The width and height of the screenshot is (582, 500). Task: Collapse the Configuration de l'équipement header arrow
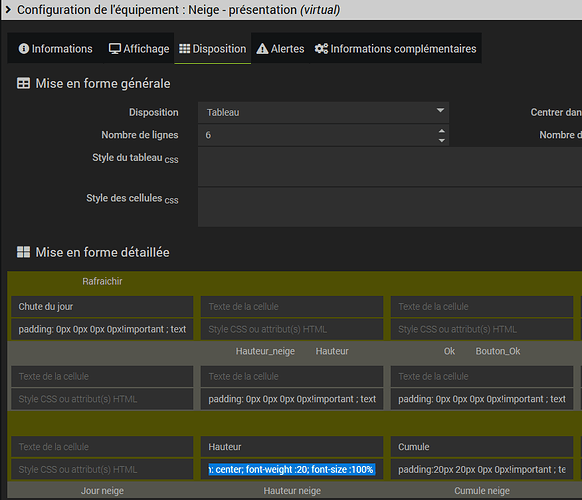[x=8, y=10]
